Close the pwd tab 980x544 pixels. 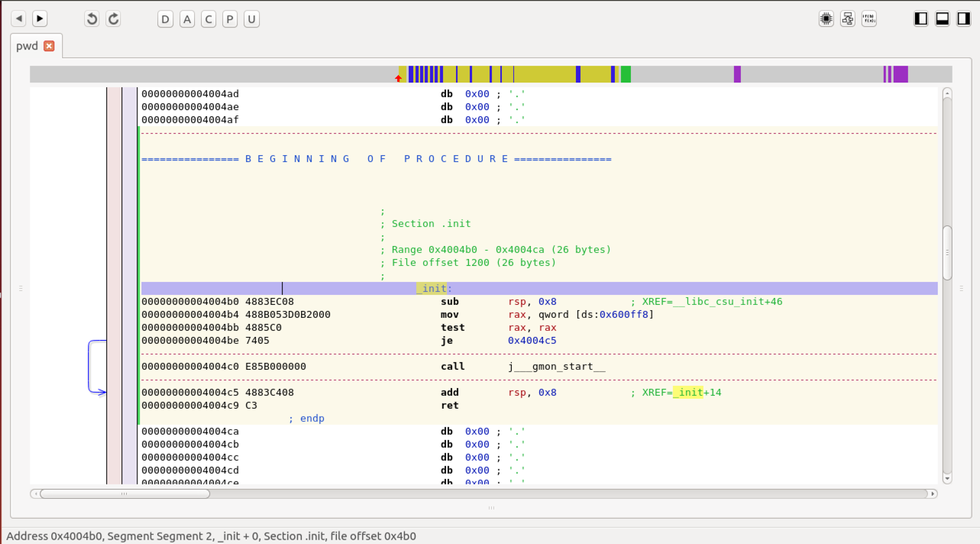49,46
